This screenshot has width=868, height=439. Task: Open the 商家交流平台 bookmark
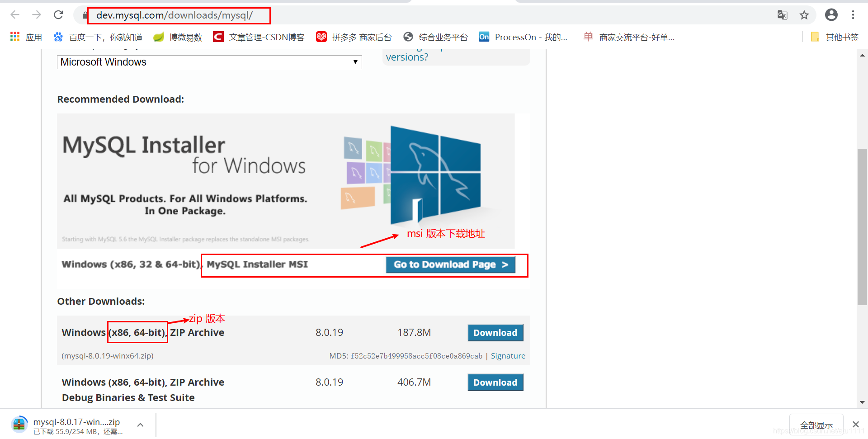[629, 37]
